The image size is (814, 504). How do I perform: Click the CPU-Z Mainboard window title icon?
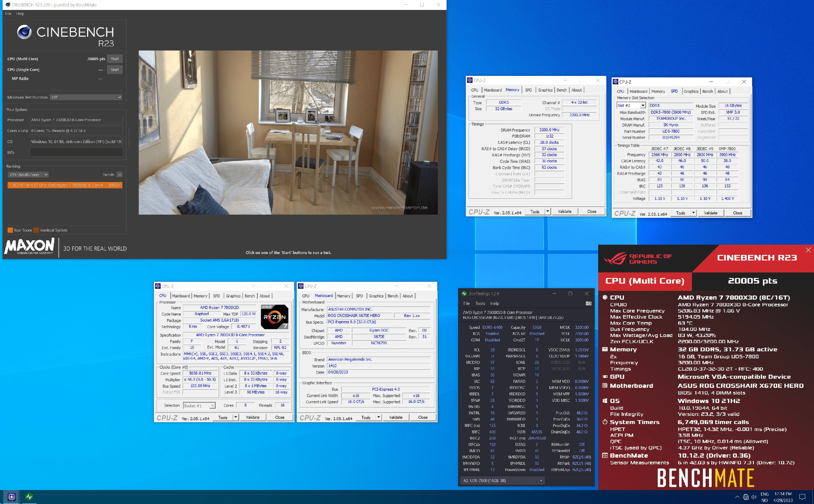click(301, 286)
